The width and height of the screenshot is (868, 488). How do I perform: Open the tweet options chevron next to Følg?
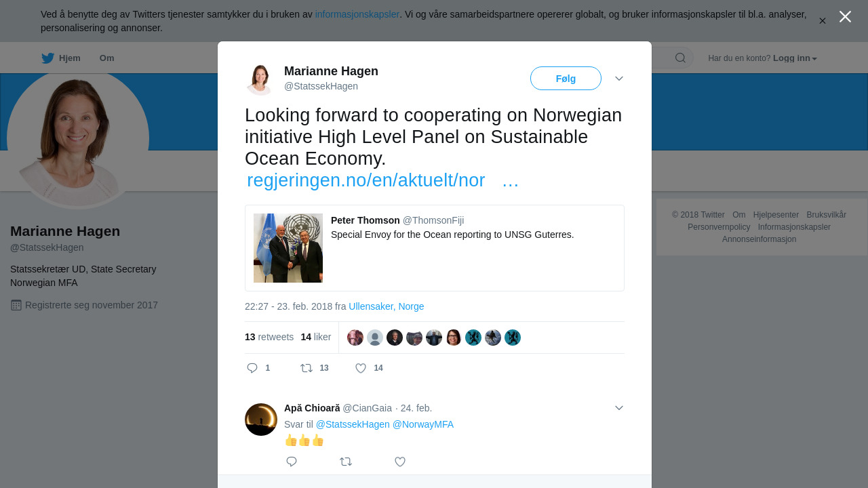(619, 79)
